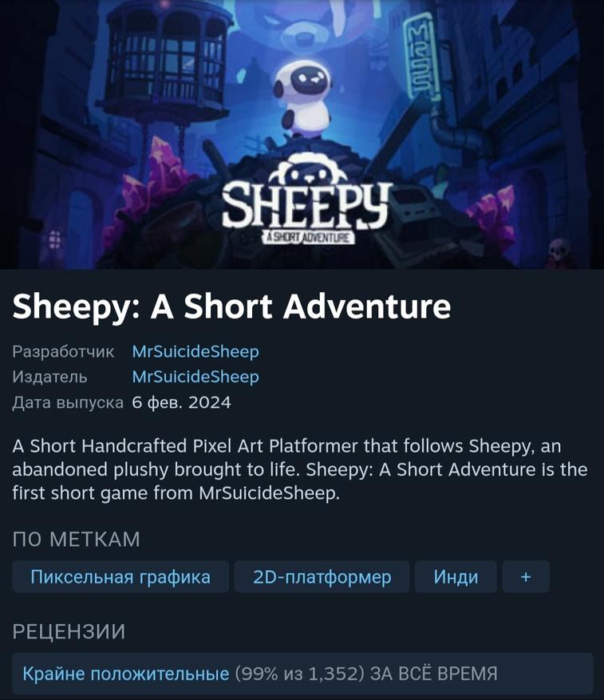Click the release date 6 фев. 2024

(182, 402)
